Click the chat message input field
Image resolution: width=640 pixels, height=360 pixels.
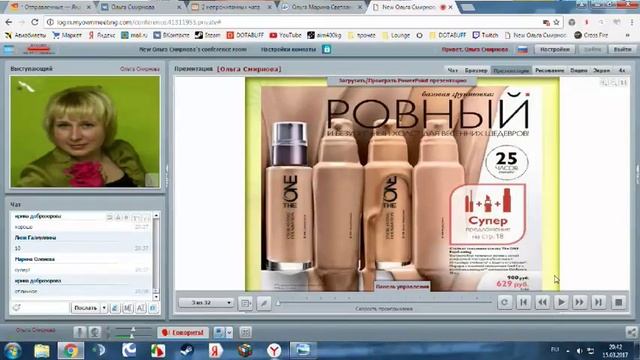tap(45, 308)
